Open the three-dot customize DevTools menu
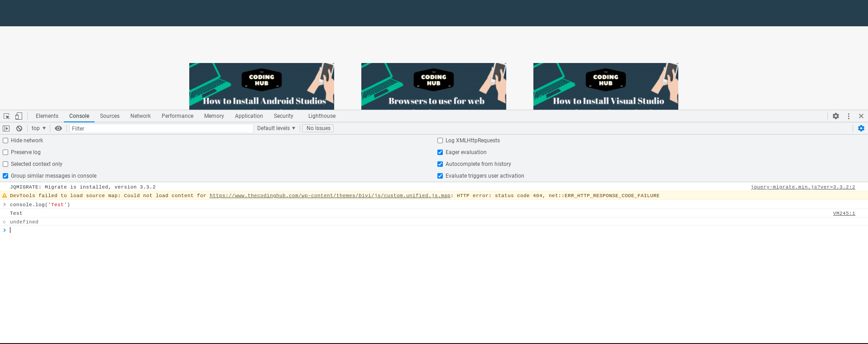This screenshot has height=344, width=868. [x=849, y=116]
